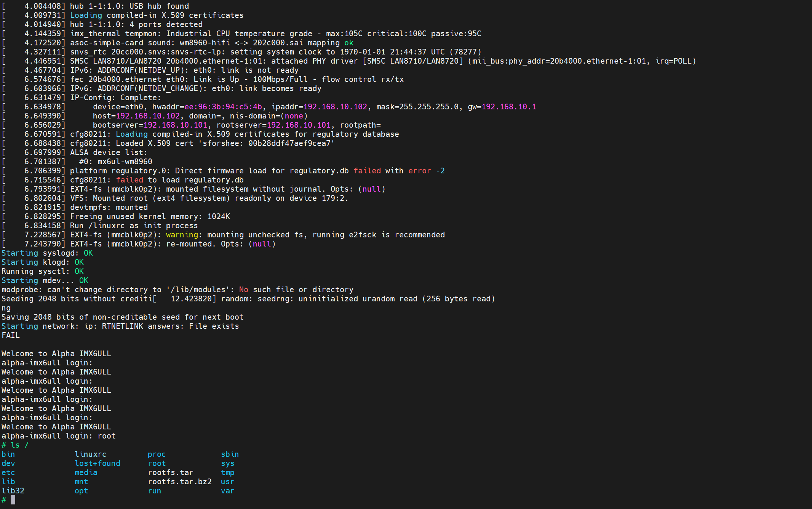Screen dimensions: 812x509
Task: Click the 'error' word in regulatory.db line
Action: 419,171
